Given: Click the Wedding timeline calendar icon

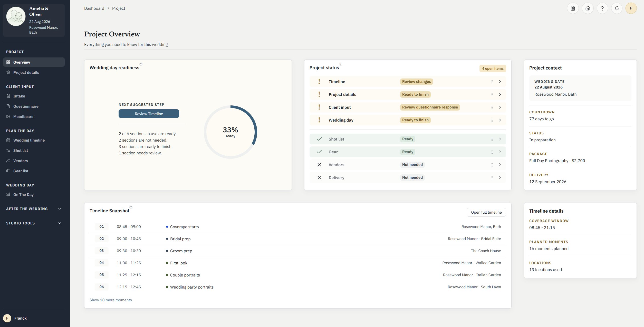Looking at the screenshot, I should click(x=8, y=140).
